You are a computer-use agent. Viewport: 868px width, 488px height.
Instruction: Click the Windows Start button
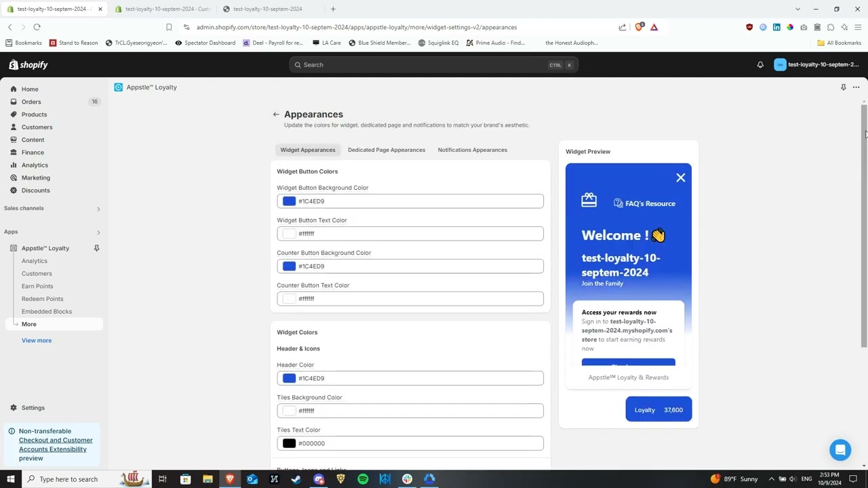point(11,479)
